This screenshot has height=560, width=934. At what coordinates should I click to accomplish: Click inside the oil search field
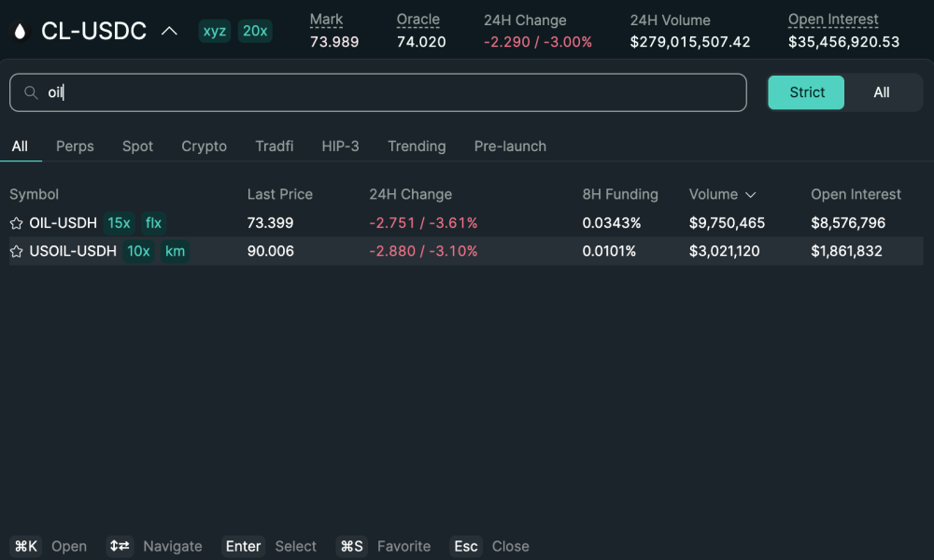pos(374,92)
